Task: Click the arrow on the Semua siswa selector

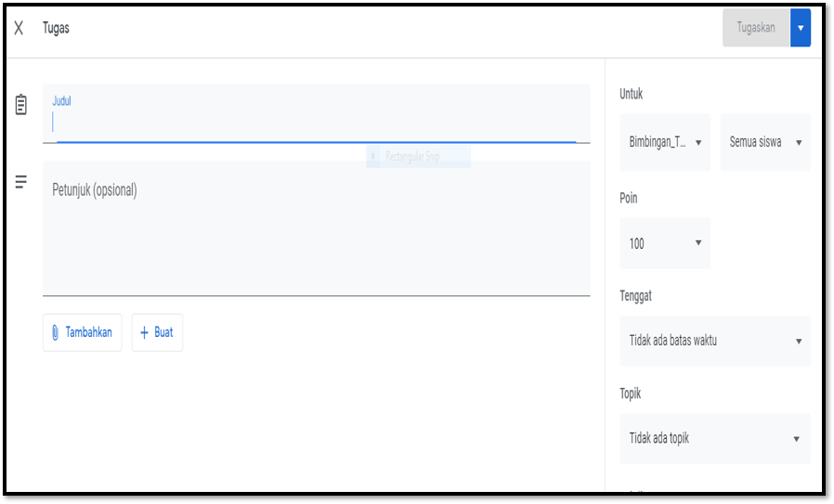Action: [x=799, y=143]
